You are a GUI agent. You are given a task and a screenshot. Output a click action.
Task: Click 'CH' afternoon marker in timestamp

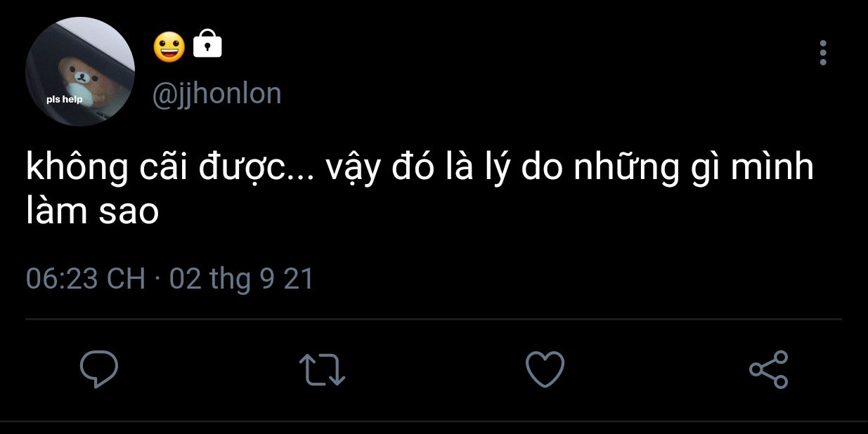pyautogui.click(x=126, y=279)
